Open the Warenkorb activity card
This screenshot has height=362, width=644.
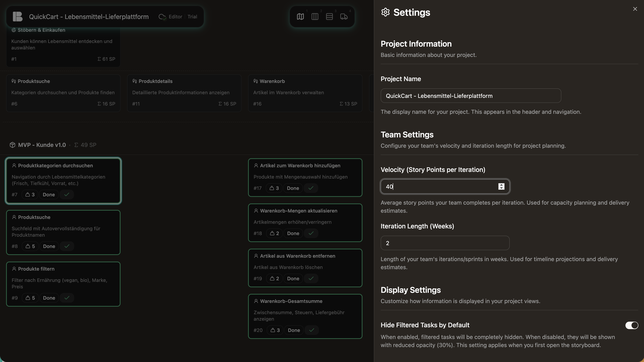click(x=305, y=93)
